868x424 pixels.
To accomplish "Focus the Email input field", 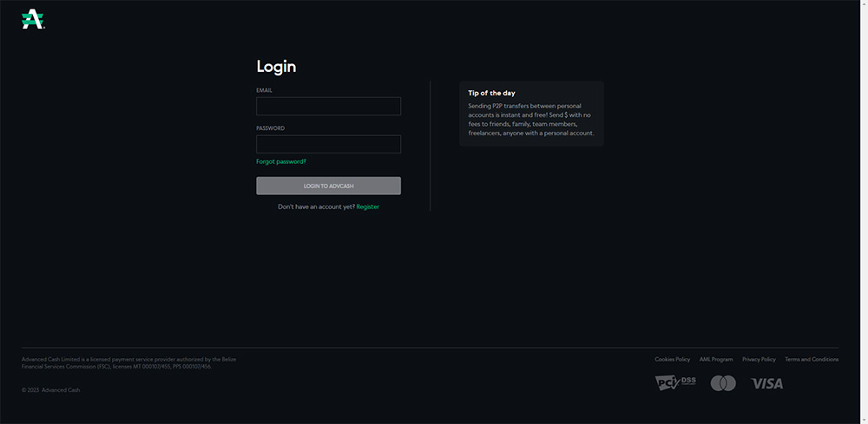I will click(x=328, y=107).
